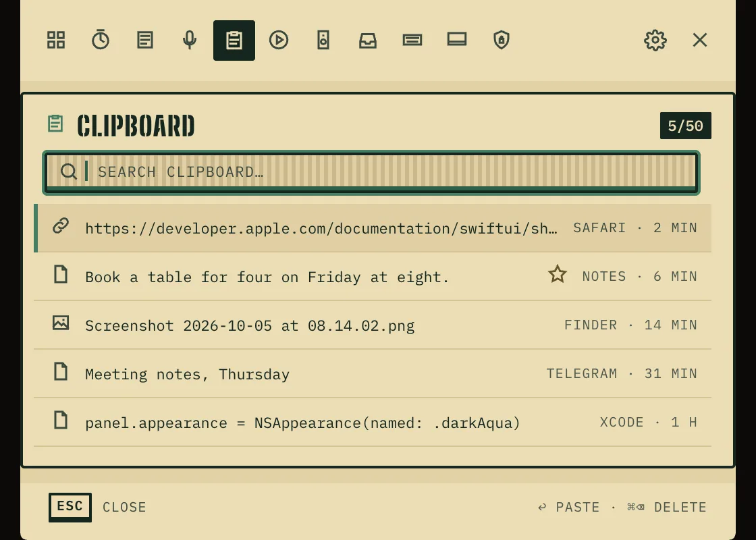This screenshot has height=540, width=756.
Task: Select the active clipboard tab
Action: click(234, 40)
